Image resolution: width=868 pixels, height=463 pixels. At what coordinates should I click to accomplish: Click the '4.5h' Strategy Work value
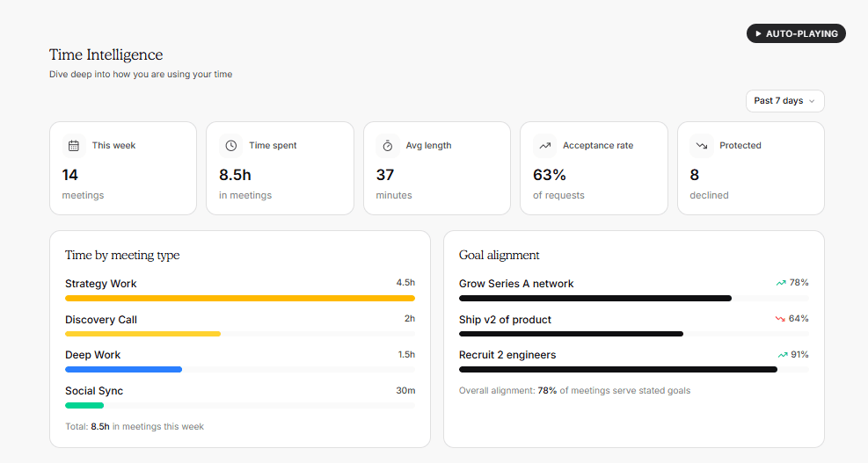pyautogui.click(x=405, y=283)
